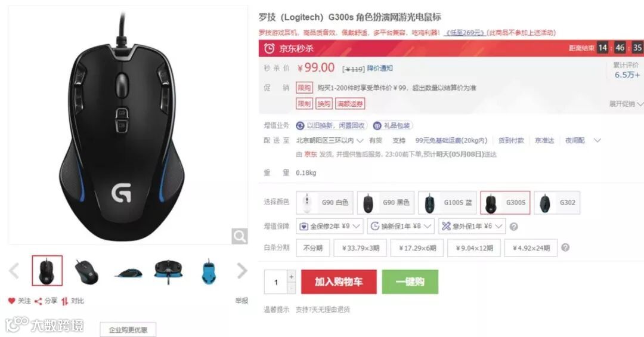Screen dimensions: 644x337
Task: Select the blue mouse thumbnail image
Action: click(209, 271)
